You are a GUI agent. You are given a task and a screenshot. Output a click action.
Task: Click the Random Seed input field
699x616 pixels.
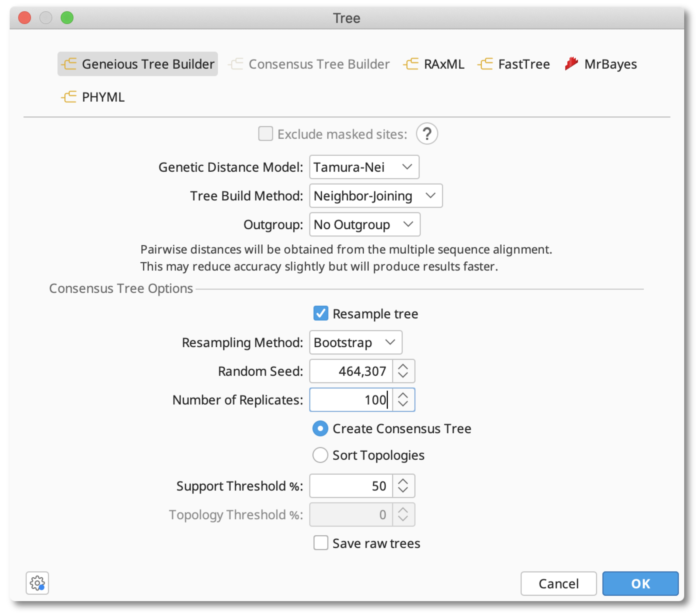tap(351, 371)
